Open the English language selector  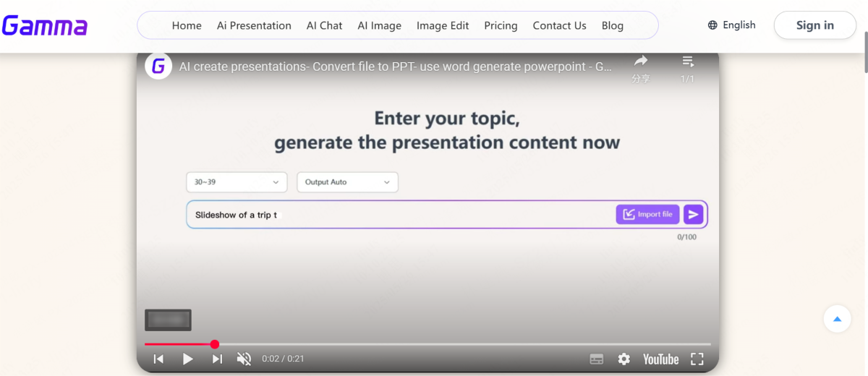731,25
